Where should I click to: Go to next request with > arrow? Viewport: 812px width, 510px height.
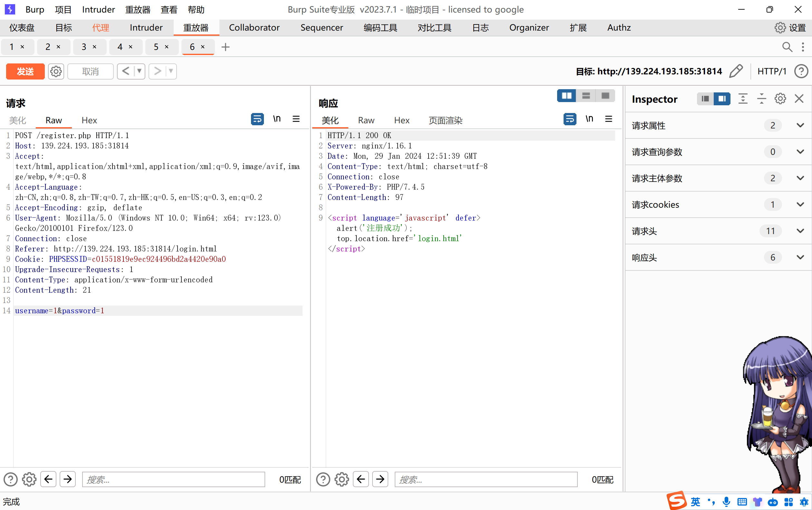tap(157, 71)
